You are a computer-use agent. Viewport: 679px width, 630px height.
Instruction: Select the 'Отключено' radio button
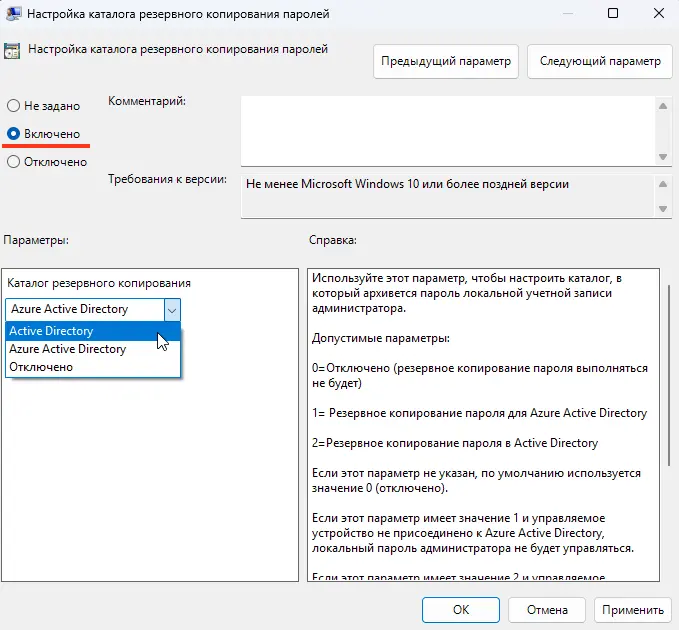coord(13,162)
